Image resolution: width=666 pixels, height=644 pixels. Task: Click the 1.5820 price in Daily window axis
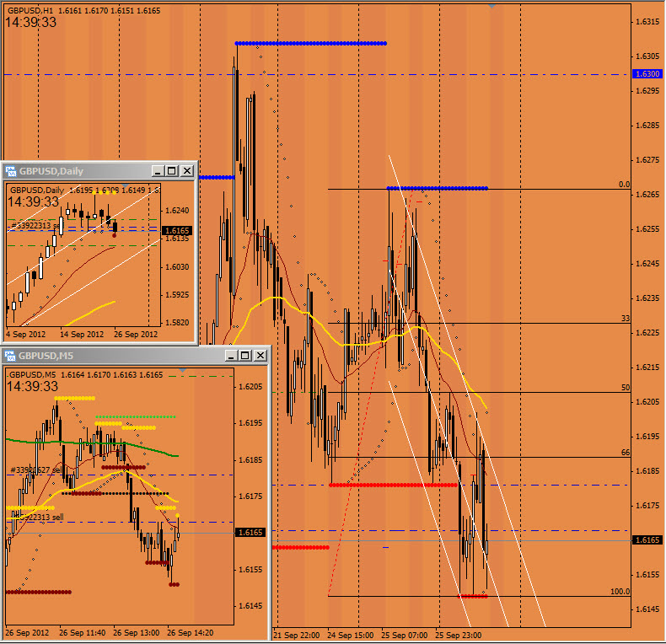pyautogui.click(x=177, y=323)
